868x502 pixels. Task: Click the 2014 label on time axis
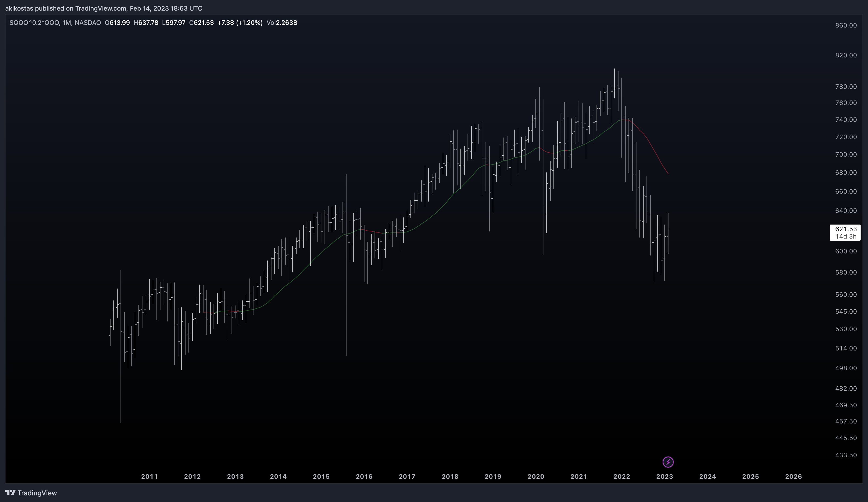[x=278, y=477]
